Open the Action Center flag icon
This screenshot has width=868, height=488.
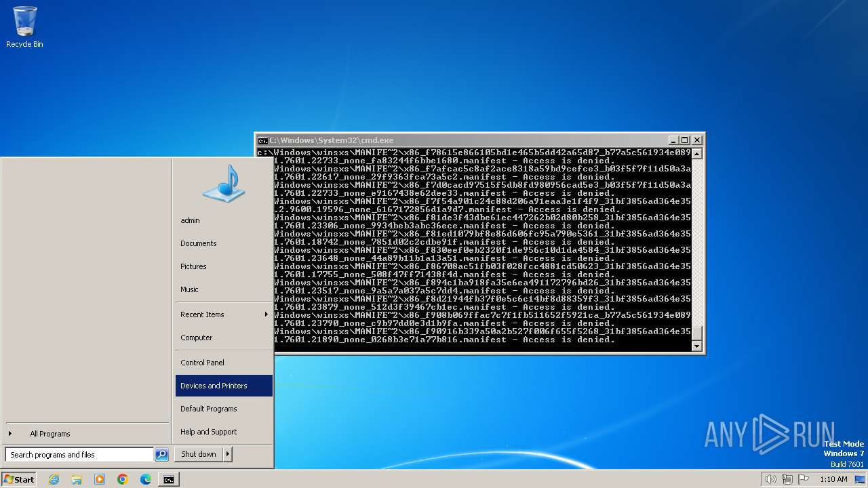coord(802,479)
